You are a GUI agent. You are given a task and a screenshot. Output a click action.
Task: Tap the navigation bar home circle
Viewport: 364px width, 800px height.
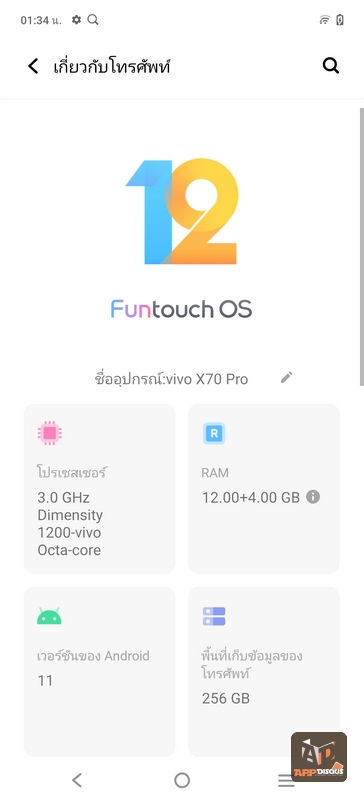pos(182,780)
